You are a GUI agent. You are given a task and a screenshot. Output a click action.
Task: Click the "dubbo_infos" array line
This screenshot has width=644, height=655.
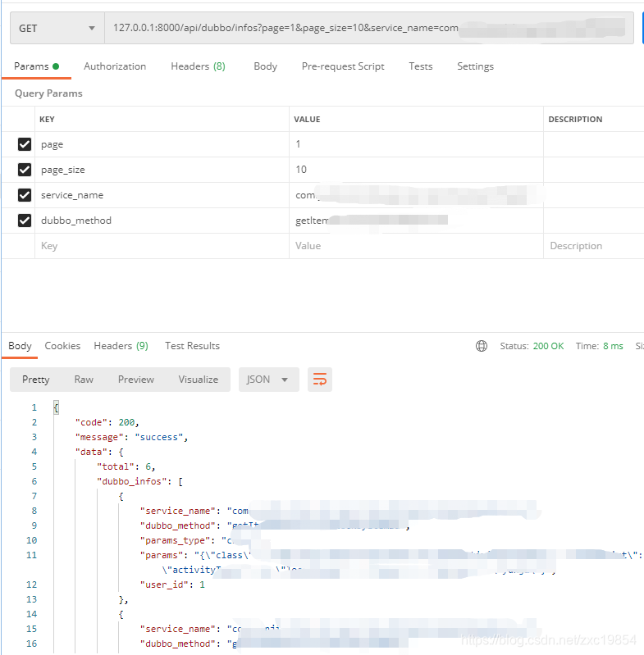pyautogui.click(x=139, y=482)
